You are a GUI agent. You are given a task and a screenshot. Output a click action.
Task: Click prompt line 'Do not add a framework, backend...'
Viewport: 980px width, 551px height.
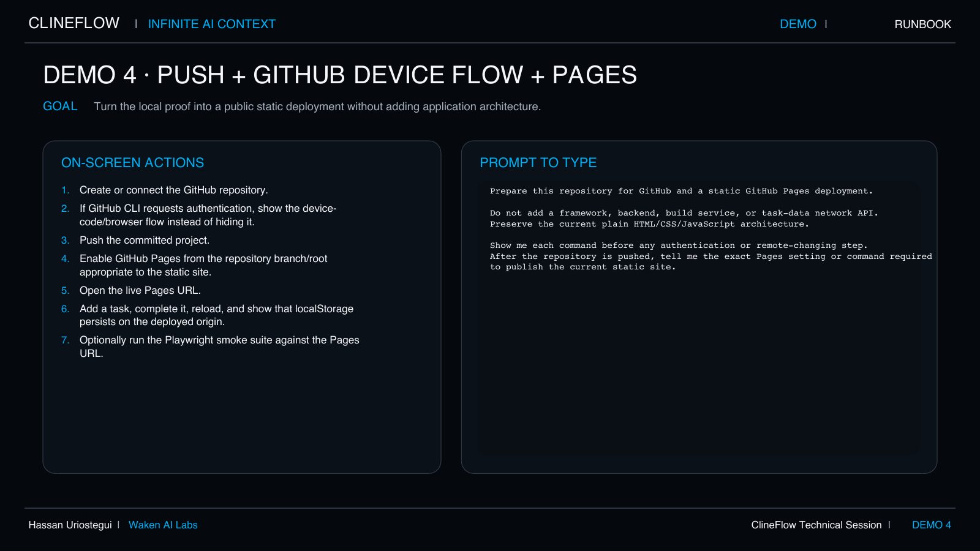tap(684, 213)
